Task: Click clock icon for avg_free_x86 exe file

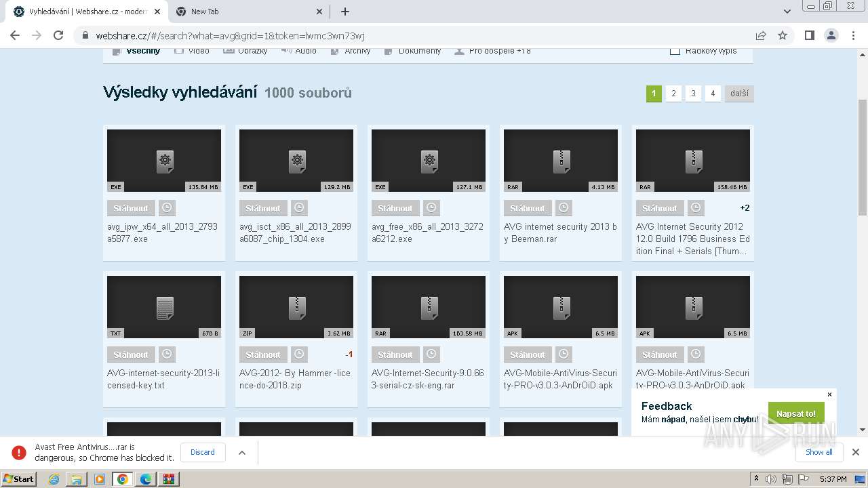Action: pos(431,208)
